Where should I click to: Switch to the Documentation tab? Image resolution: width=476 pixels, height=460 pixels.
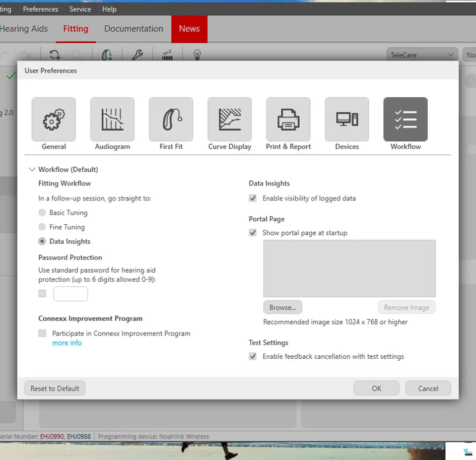[x=133, y=29]
